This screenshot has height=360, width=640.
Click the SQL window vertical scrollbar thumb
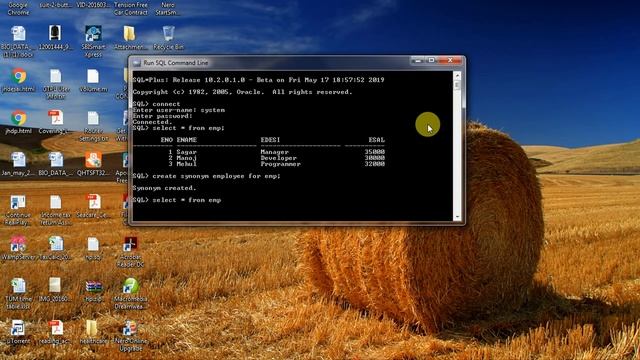(457, 85)
